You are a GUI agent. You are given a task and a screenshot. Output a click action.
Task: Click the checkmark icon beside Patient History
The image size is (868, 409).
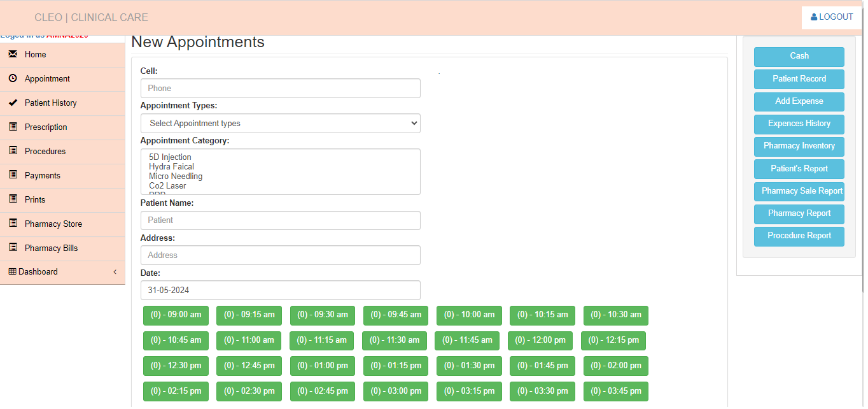point(13,103)
